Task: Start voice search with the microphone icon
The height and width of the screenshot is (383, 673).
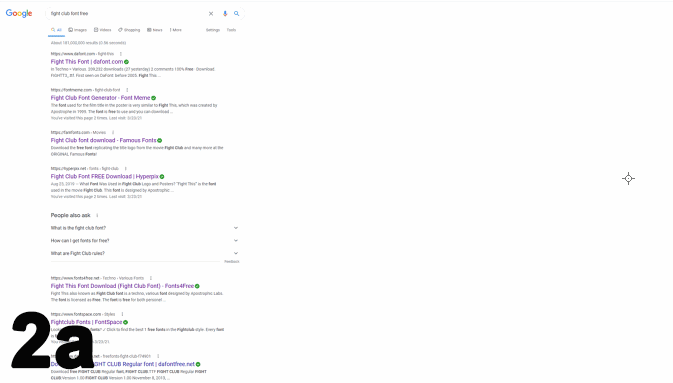Action: tap(225, 14)
